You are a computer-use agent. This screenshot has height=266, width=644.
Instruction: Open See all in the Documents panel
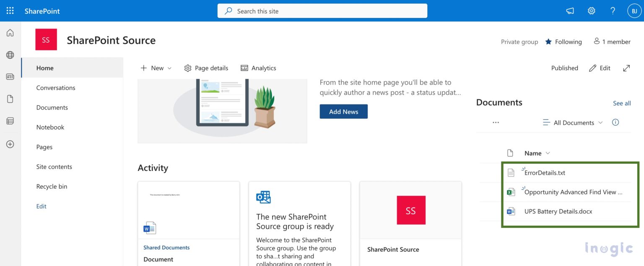click(x=622, y=103)
